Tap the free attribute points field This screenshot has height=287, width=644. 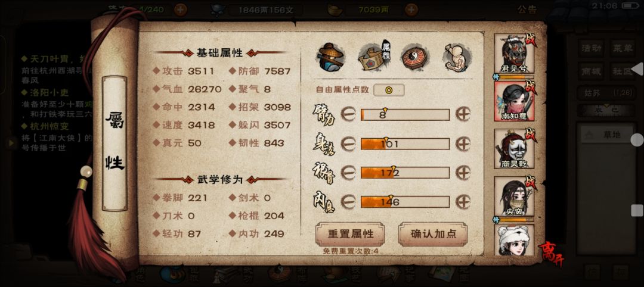[389, 90]
